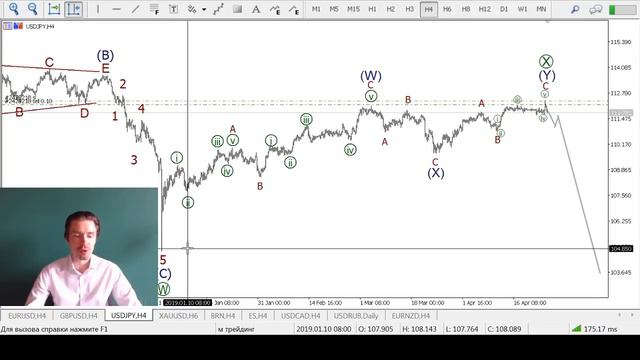Click the circled X label at top right
Image resolution: width=640 pixels, height=360 pixels.
click(546, 62)
